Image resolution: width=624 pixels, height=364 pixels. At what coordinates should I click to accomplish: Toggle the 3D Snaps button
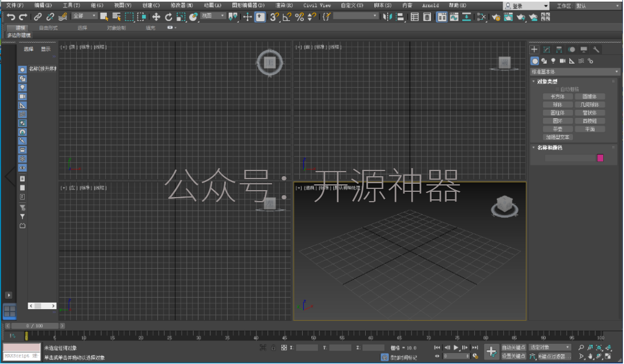click(x=274, y=17)
